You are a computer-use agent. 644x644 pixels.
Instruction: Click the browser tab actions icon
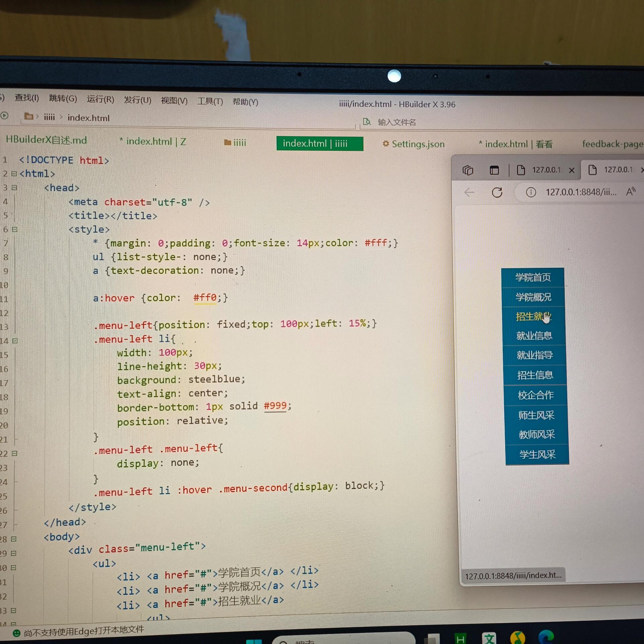tap(494, 170)
